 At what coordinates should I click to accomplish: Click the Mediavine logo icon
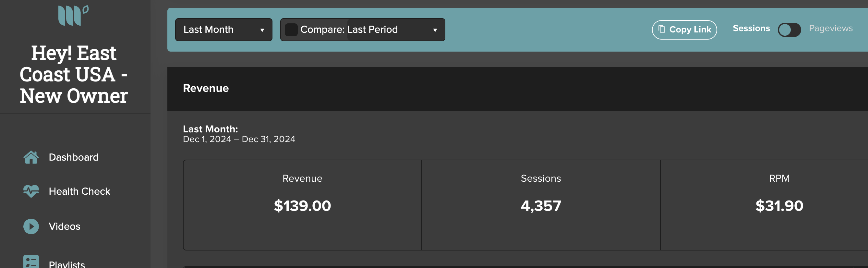click(73, 15)
